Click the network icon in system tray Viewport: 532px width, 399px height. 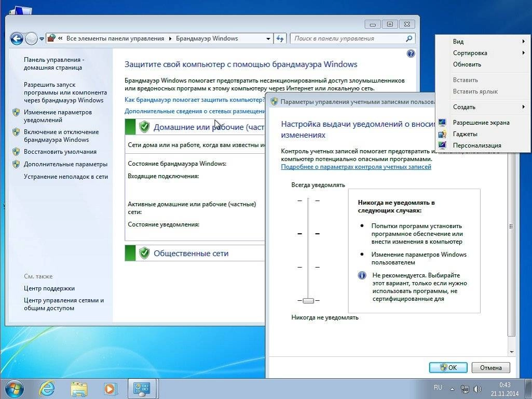point(465,389)
